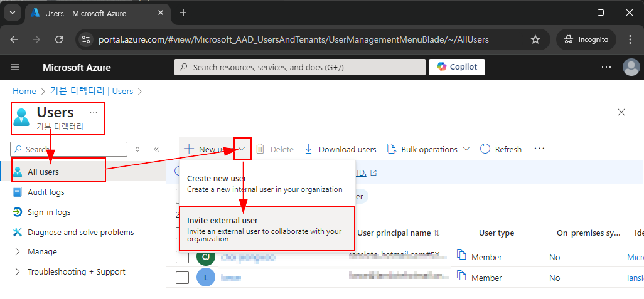Image resolution: width=644 pixels, height=299 pixels.
Task: Click the sidebar Search field
Action: pos(68,149)
